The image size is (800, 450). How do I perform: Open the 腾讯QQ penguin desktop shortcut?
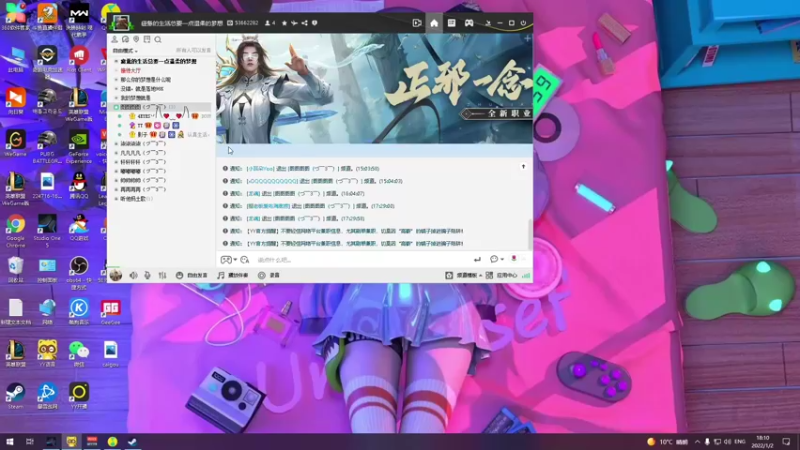pyautogui.click(x=79, y=186)
